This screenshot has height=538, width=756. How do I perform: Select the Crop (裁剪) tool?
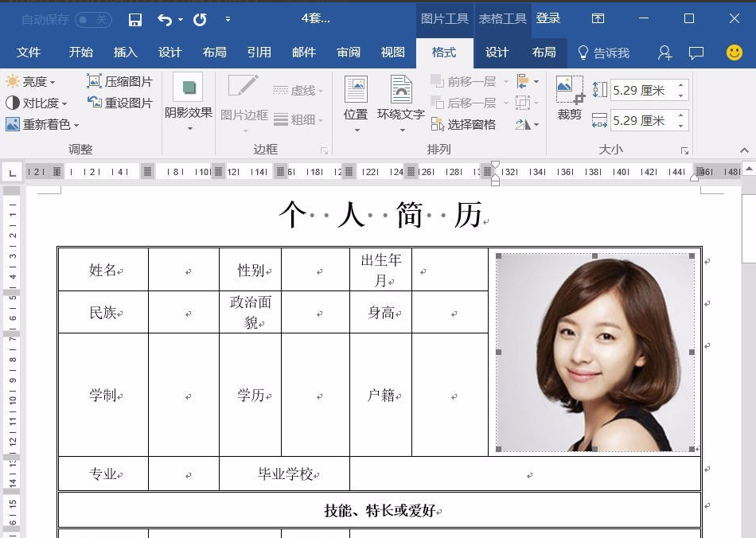coord(570,99)
